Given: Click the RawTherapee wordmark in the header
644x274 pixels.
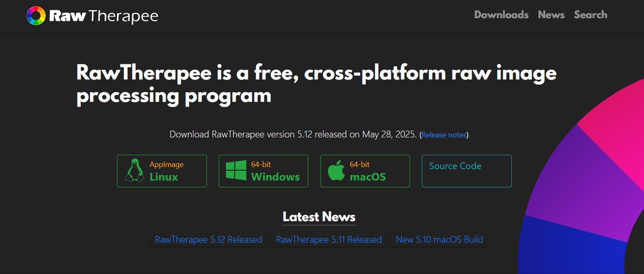Looking at the screenshot, I should pos(103,16).
